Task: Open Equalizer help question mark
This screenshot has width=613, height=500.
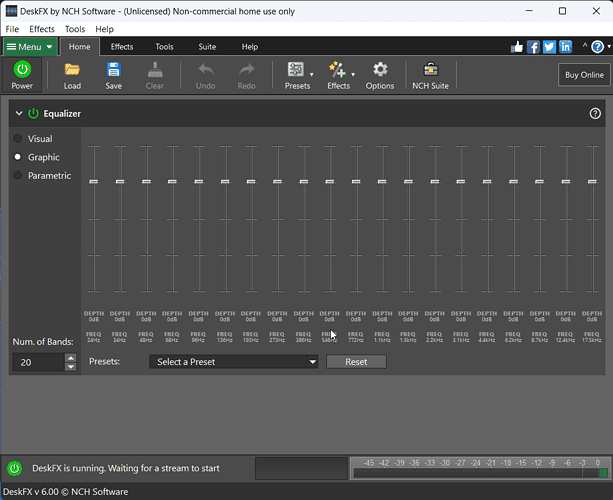Action: (595, 113)
